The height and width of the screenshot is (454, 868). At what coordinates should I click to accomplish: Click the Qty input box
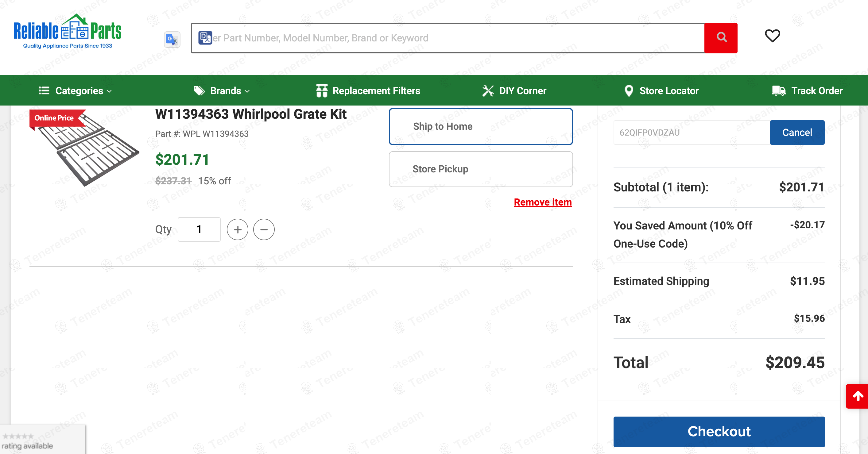[x=199, y=229]
